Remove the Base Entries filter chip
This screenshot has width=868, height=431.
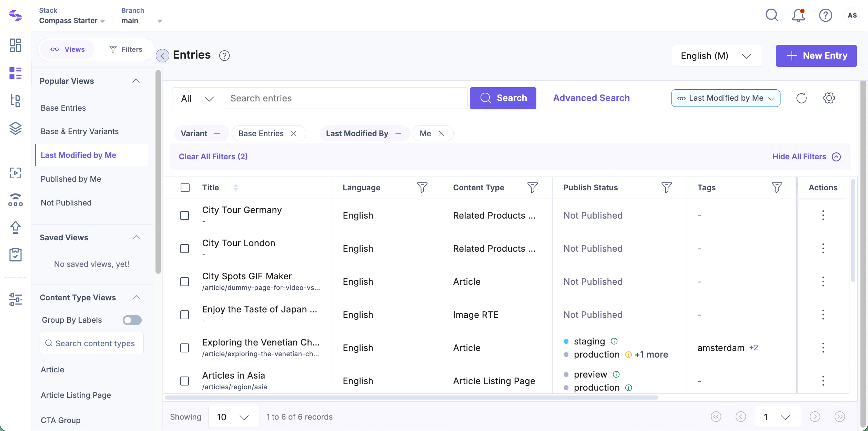pyautogui.click(x=294, y=133)
